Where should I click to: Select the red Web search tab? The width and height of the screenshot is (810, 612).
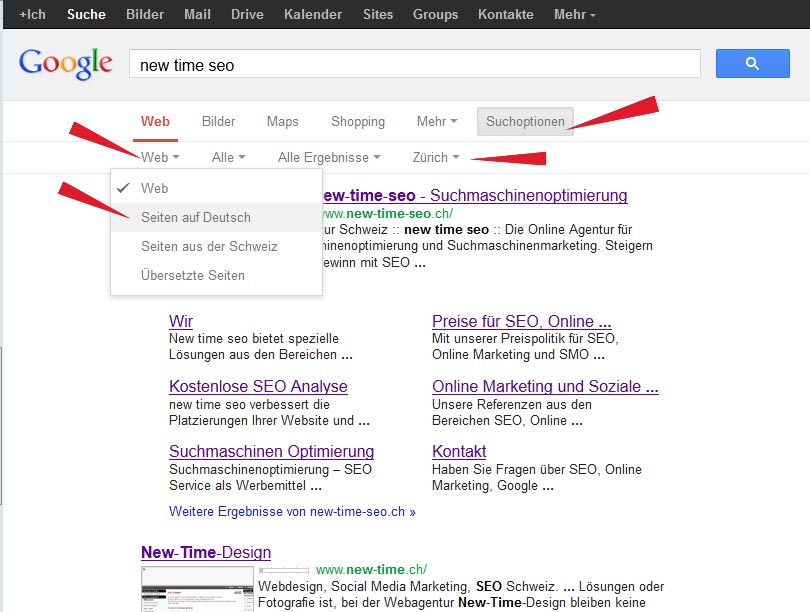tap(155, 122)
